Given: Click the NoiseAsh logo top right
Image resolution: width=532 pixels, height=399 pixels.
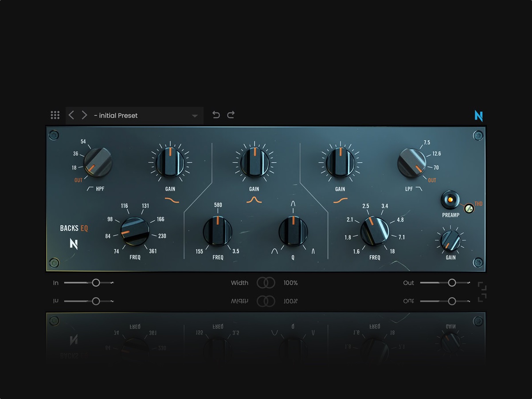Looking at the screenshot, I should click(478, 115).
